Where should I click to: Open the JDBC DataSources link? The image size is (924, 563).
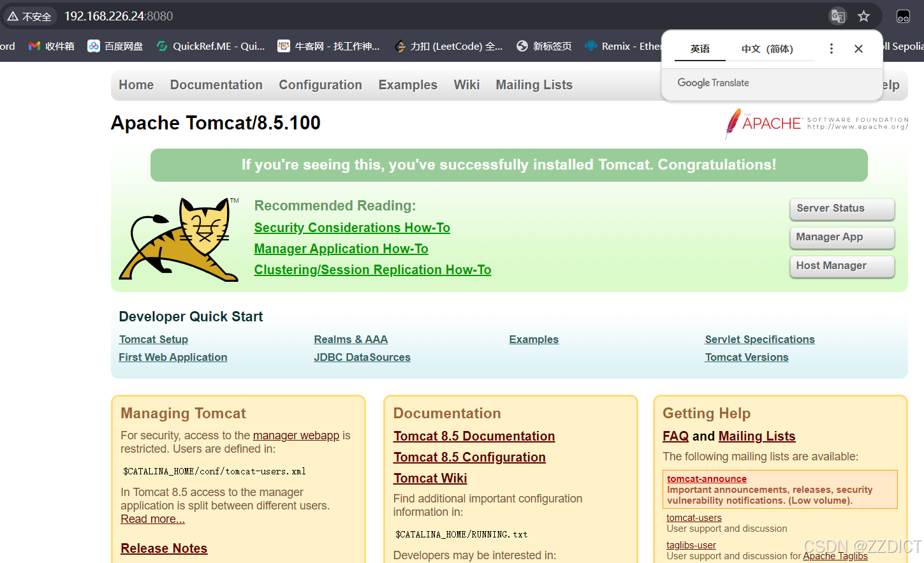(362, 358)
